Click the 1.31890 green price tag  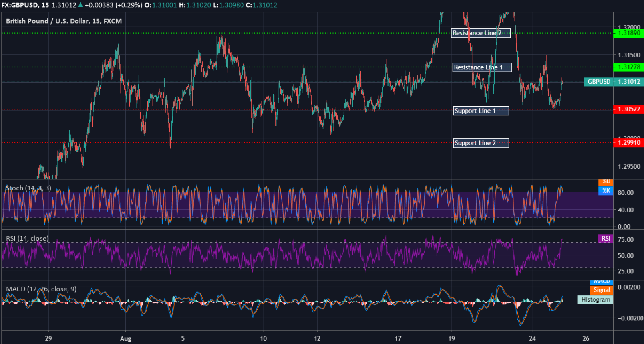(x=628, y=33)
